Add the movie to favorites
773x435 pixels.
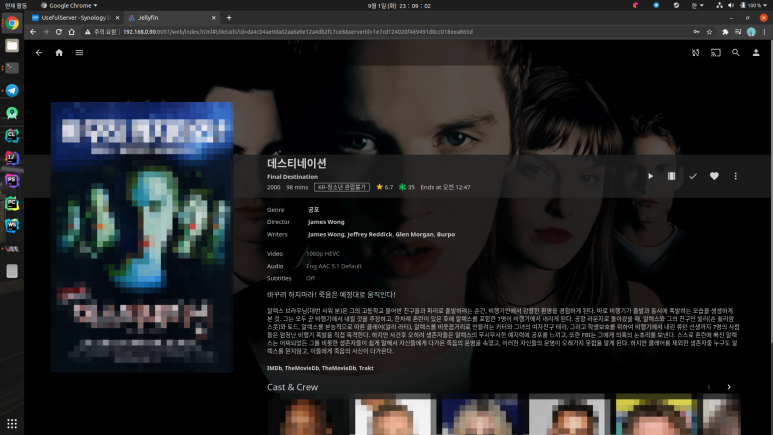(714, 176)
